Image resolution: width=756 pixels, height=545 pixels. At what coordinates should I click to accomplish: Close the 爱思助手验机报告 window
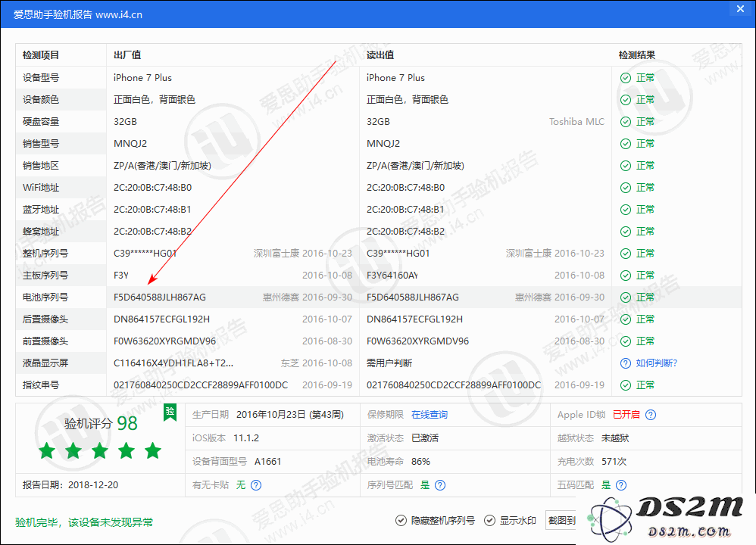point(740,9)
